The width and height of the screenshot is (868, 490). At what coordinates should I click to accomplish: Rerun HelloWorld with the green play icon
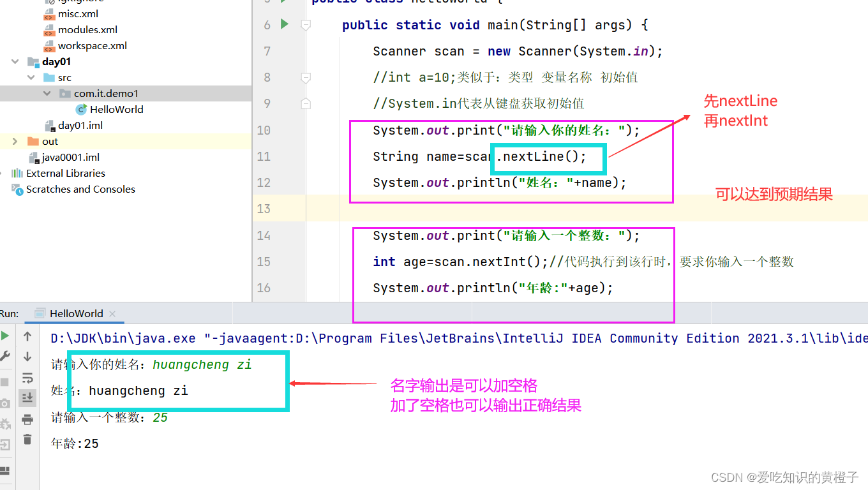(x=5, y=336)
